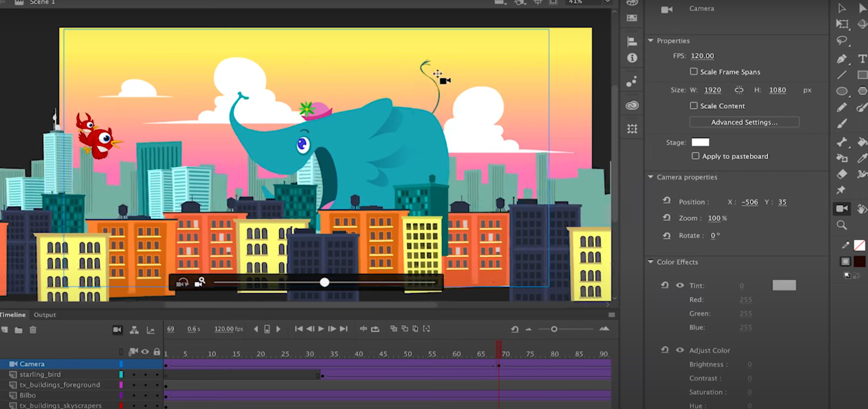The image size is (868, 409).
Task: Select the Lasso tool
Action: 842,40
